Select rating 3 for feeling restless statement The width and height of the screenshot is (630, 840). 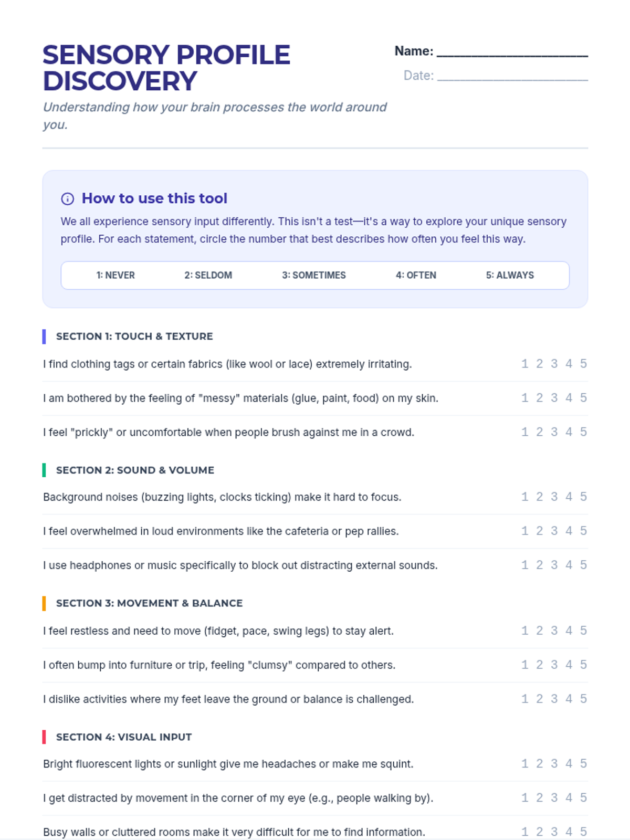(554, 631)
